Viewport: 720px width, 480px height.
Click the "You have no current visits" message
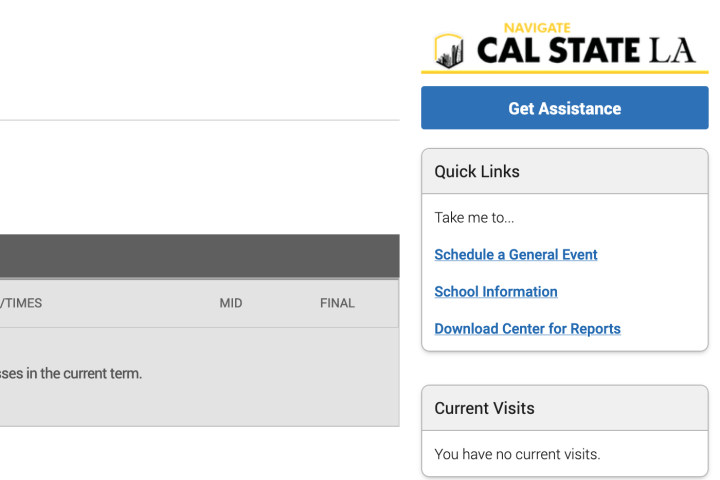(517, 455)
